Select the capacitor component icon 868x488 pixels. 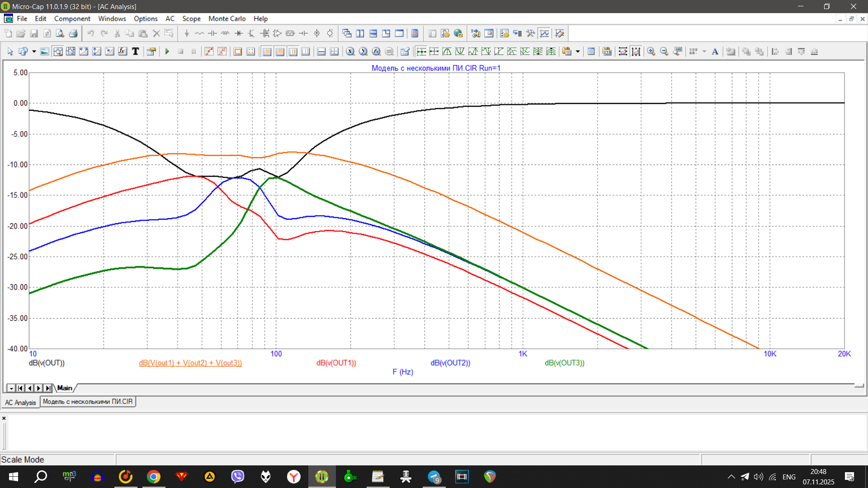pyautogui.click(x=212, y=33)
